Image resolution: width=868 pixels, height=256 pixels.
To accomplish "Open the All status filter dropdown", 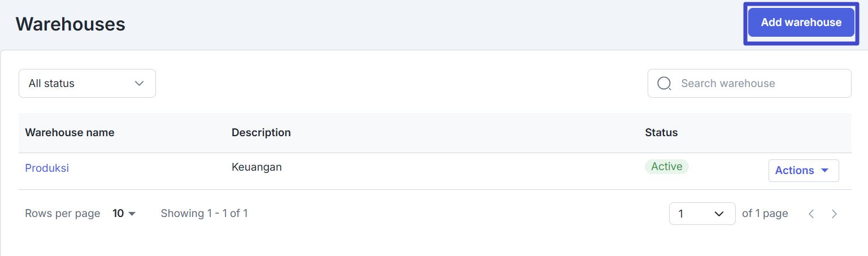I will 87,83.
